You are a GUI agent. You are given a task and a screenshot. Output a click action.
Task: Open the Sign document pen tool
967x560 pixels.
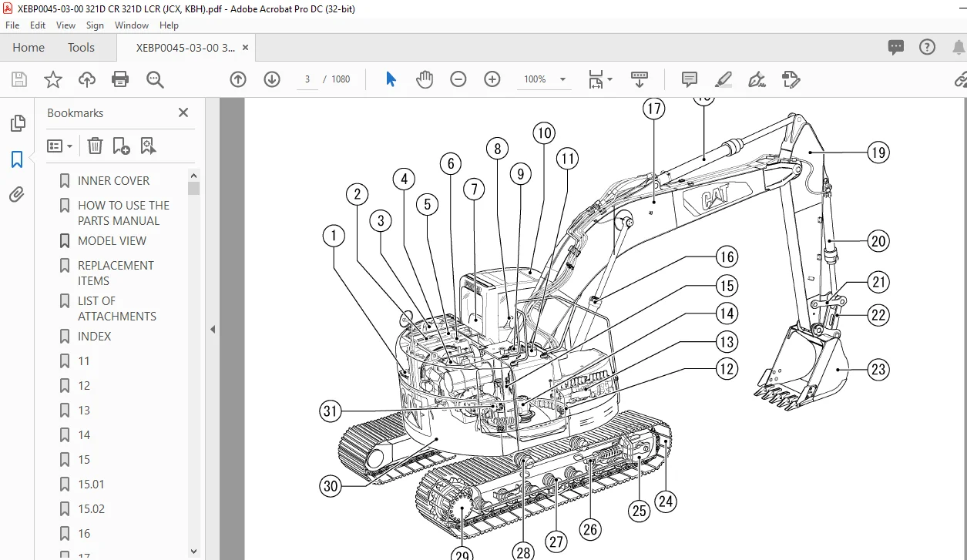pyautogui.click(x=757, y=79)
